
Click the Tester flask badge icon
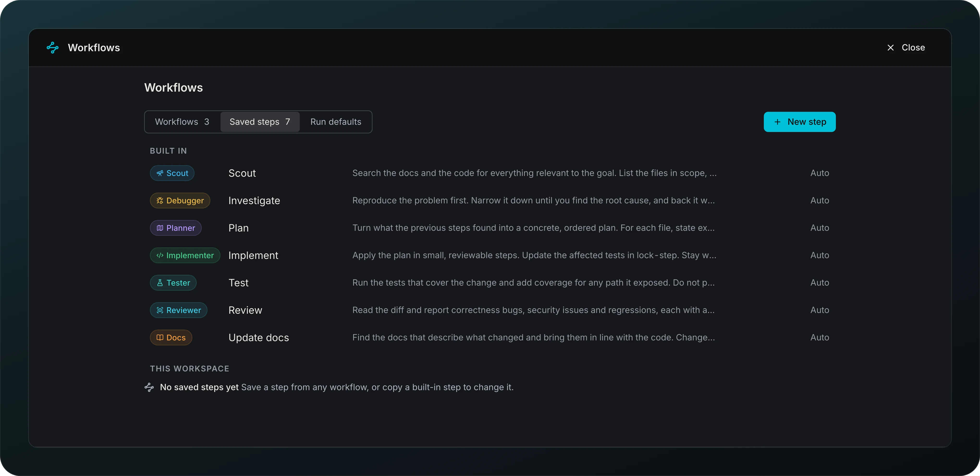(160, 283)
